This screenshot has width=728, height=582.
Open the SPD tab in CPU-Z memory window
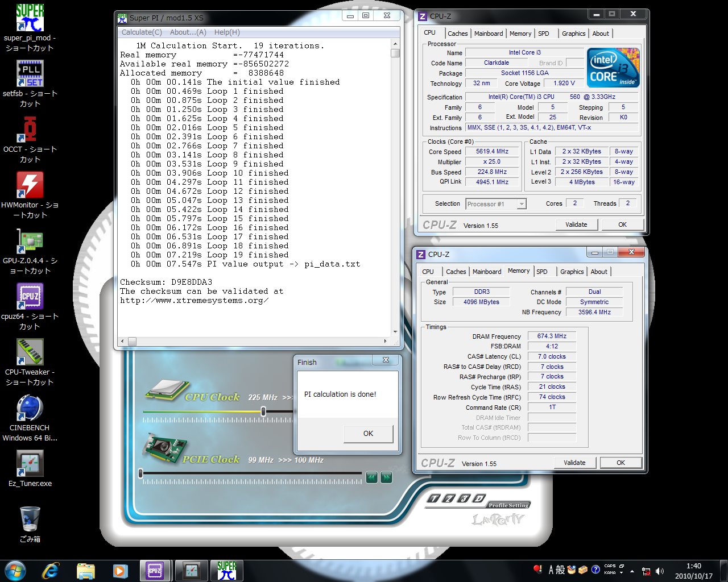[542, 272]
